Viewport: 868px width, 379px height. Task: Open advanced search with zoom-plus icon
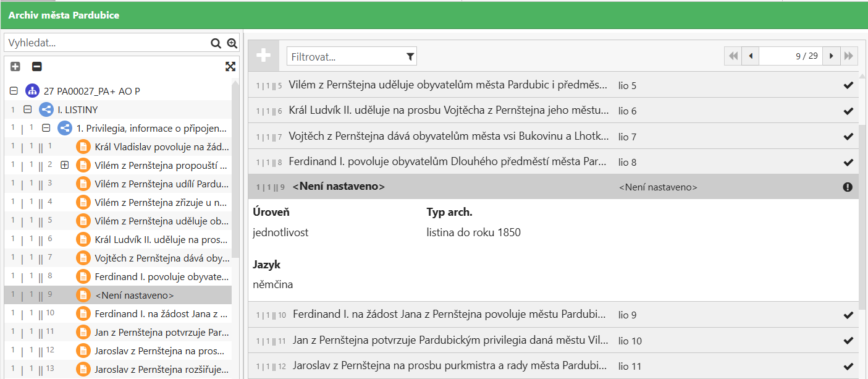click(232, 43)
